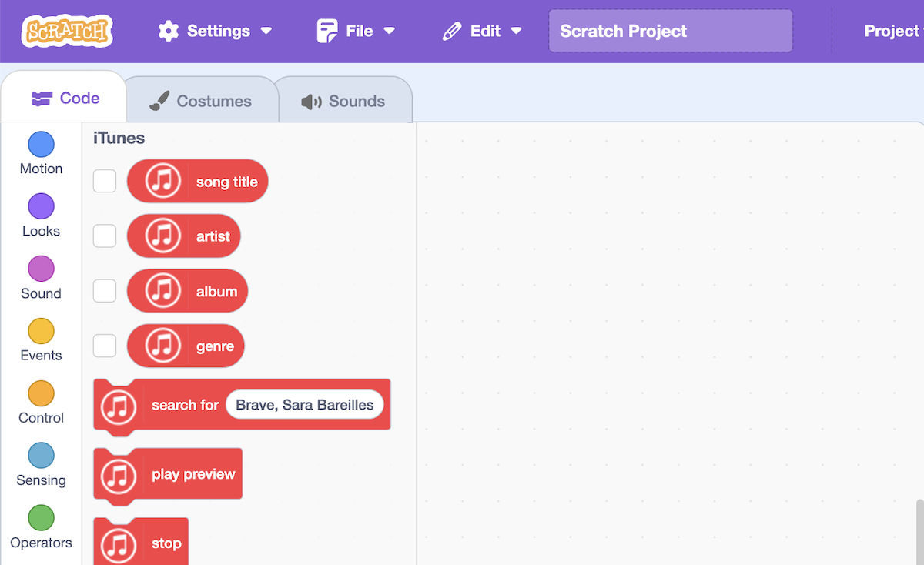The width and height of the screenshot is (924, 565).
Task: Click the 'album' block label
Action: click(x=217, y=292)
